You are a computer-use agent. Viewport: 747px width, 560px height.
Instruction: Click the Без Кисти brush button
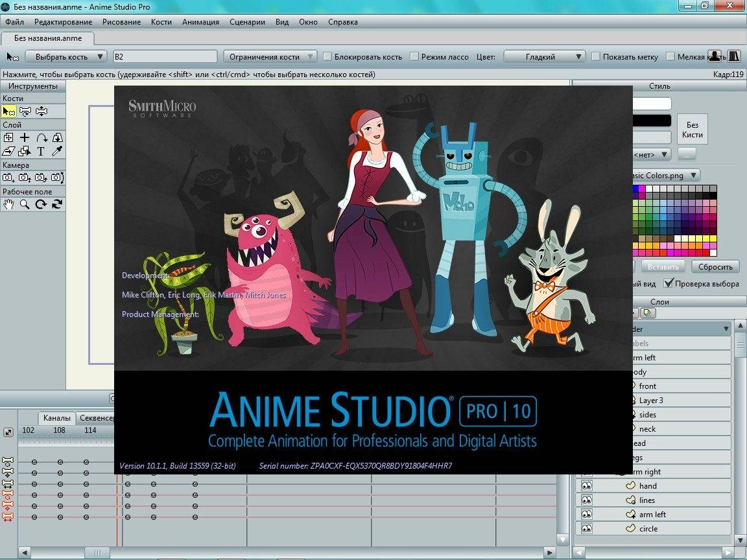(x=693, y=129)
